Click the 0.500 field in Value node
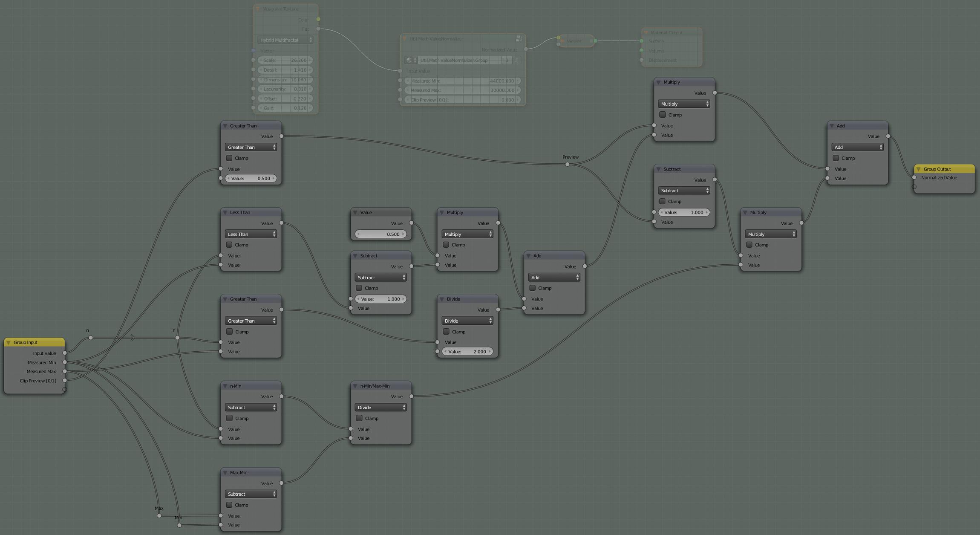Image resolution: width=980 pixels, height=535 pixels. 380,234
